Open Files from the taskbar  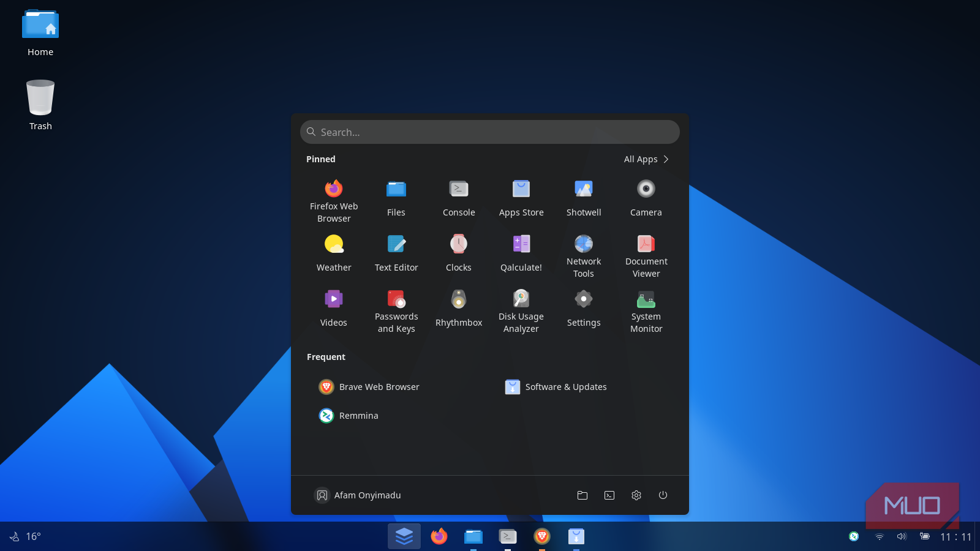click(x=473, y=537)
